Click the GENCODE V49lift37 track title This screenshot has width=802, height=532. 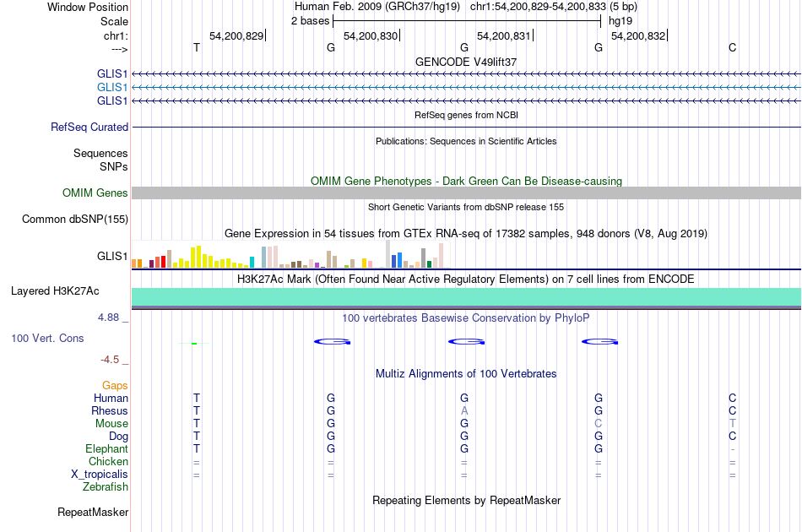pos(466,62)
